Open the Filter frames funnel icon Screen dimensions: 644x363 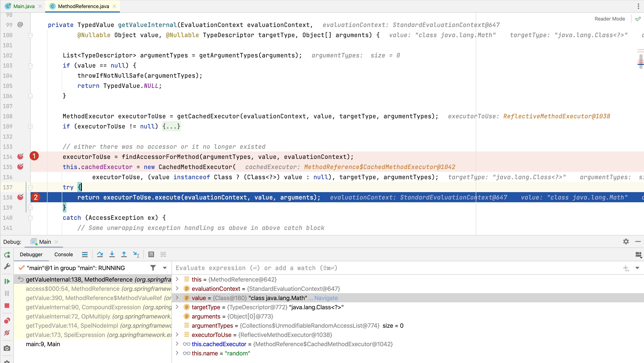tap(153, 268)
